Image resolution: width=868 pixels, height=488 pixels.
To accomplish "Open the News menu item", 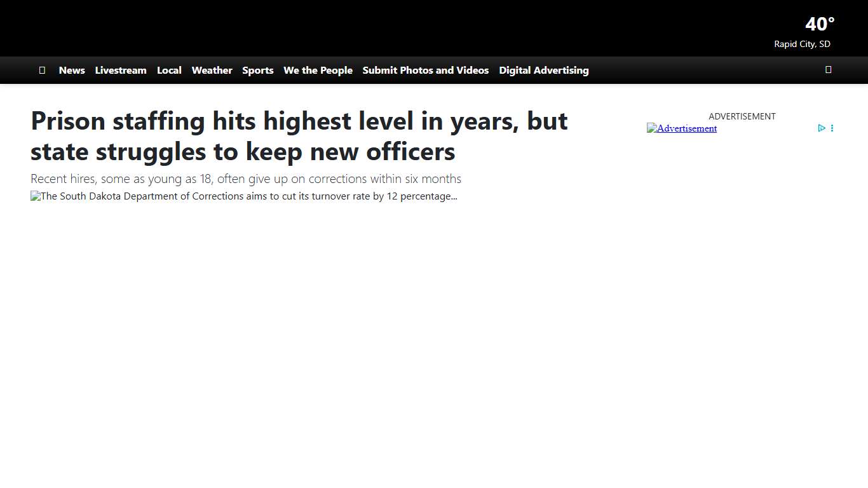I will [x=71, y=70].
